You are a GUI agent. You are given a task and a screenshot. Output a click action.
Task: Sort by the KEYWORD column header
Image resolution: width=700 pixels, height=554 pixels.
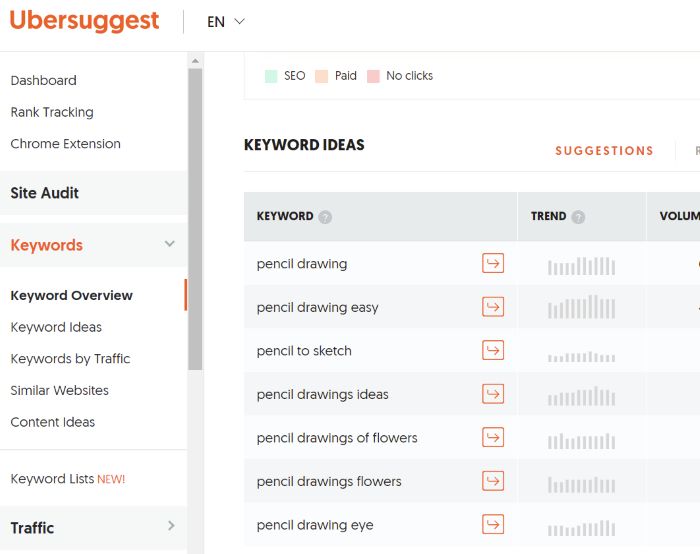click(x=285, y=216)
